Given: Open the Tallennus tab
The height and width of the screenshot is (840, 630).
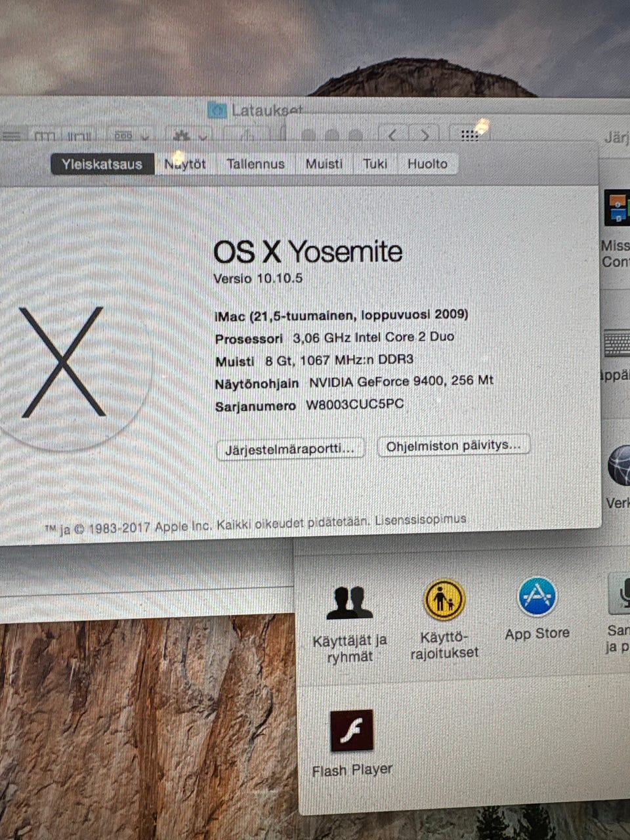Looking at the screenshot, I should click(x=255, y=164).
